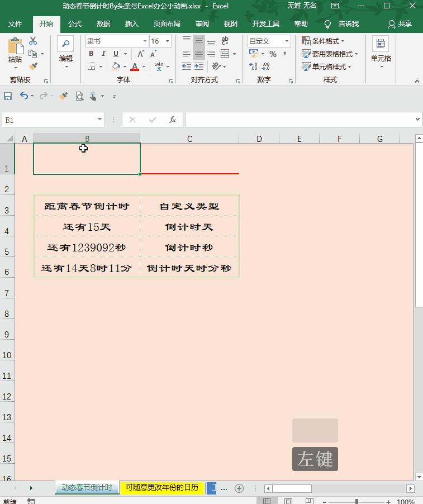This screenshot has height=504, width=423.
Task: Click the Undo arrow
Action: (24, 96)
